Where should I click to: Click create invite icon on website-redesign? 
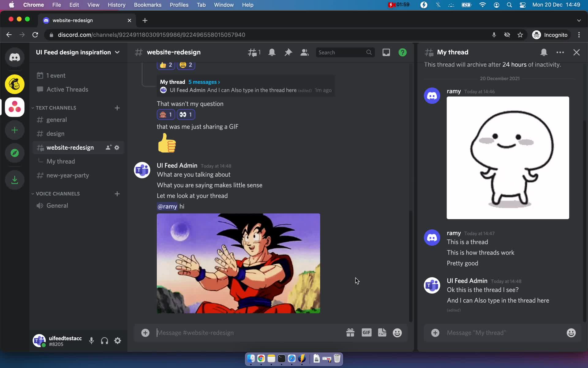[108, 148]
